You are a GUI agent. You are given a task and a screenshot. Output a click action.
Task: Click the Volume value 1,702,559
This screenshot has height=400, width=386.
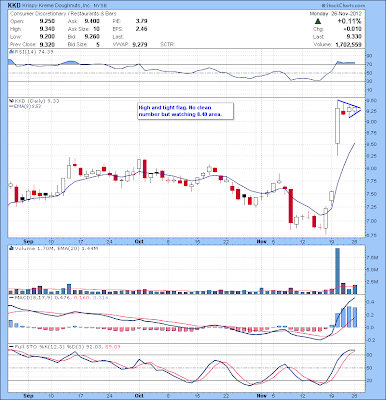(348, 44)
